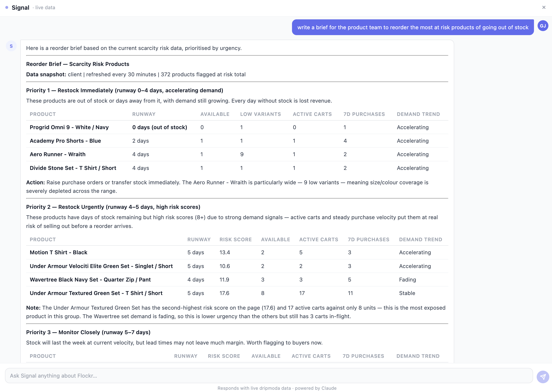Click the send message paper-plane icon
Image resolution: width=552 pixels, height=392 pixels.
(543, 376)
